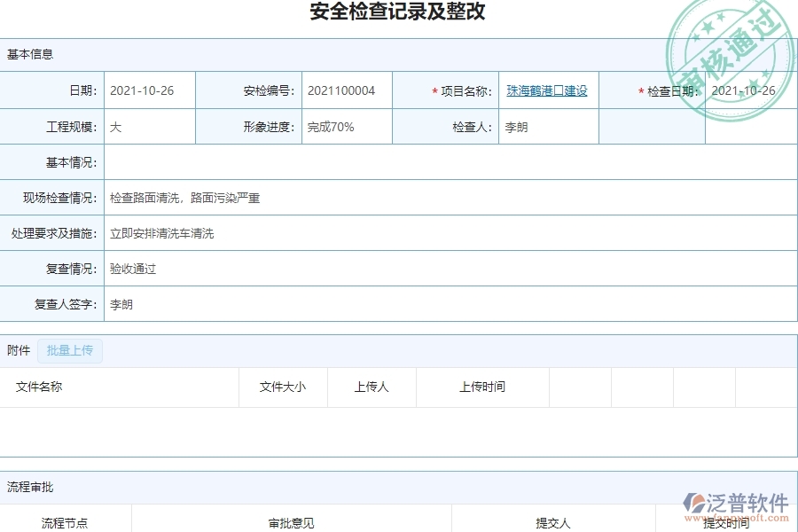
Task: Click the 附件 attachment section label
Action: (x=18, y=350)
